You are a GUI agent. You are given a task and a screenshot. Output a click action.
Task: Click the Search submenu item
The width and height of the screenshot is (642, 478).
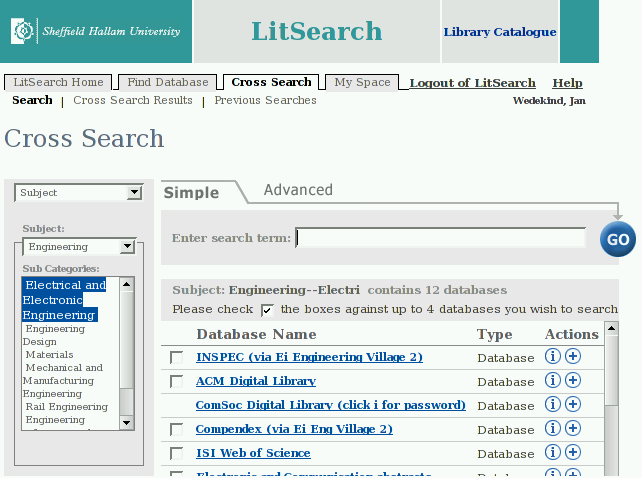[32, 100]
